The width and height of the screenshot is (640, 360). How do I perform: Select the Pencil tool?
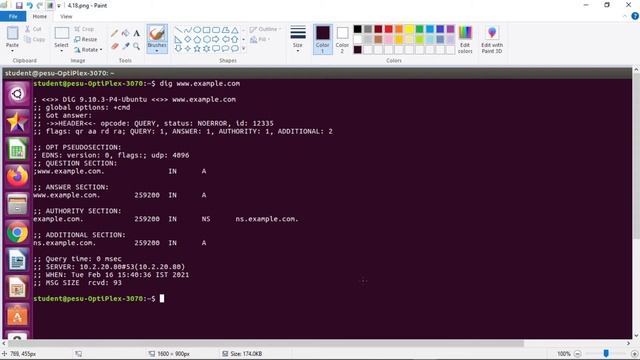[115, 33]
